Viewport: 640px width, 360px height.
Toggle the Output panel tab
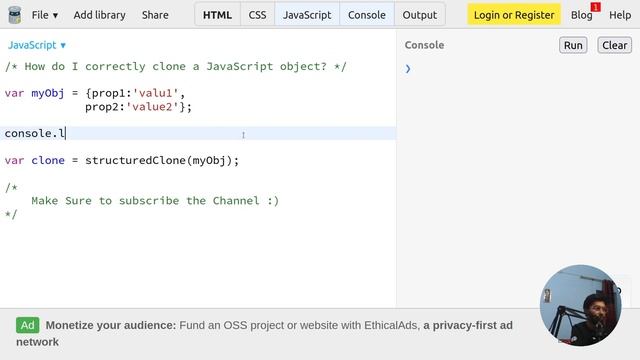[x=420, y=15]
